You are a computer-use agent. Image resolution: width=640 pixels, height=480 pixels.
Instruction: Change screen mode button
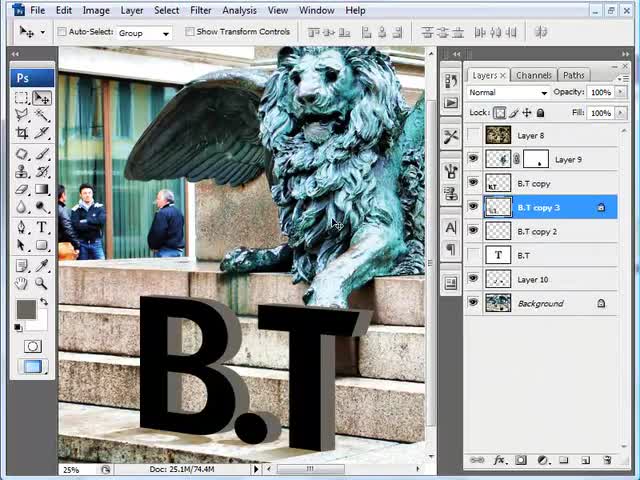click(33, 367)
